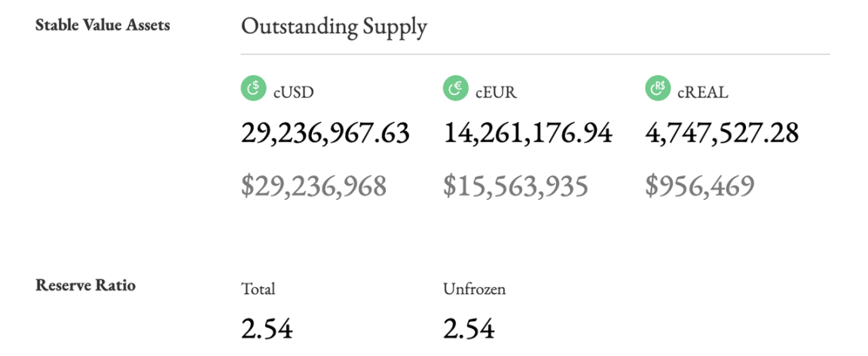
Task: Click the cEUR dollar value $15,563,935
Action: coord(515,186)
